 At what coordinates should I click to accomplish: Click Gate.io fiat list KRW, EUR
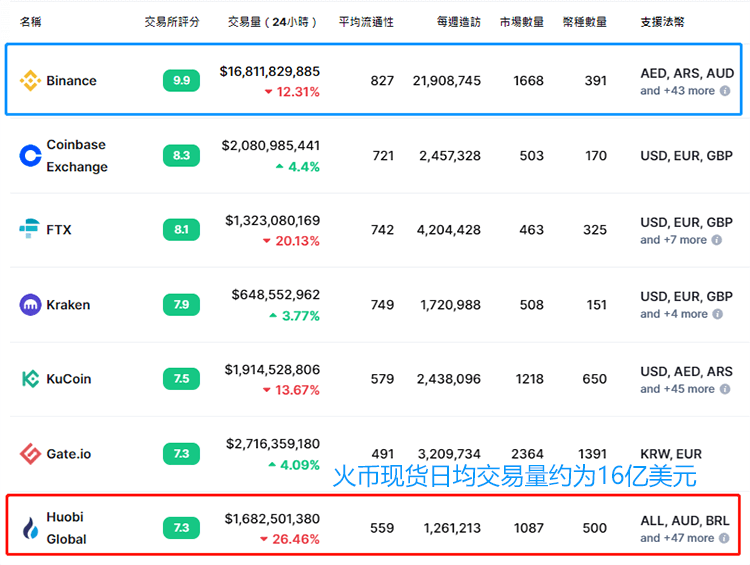(671, 454)
